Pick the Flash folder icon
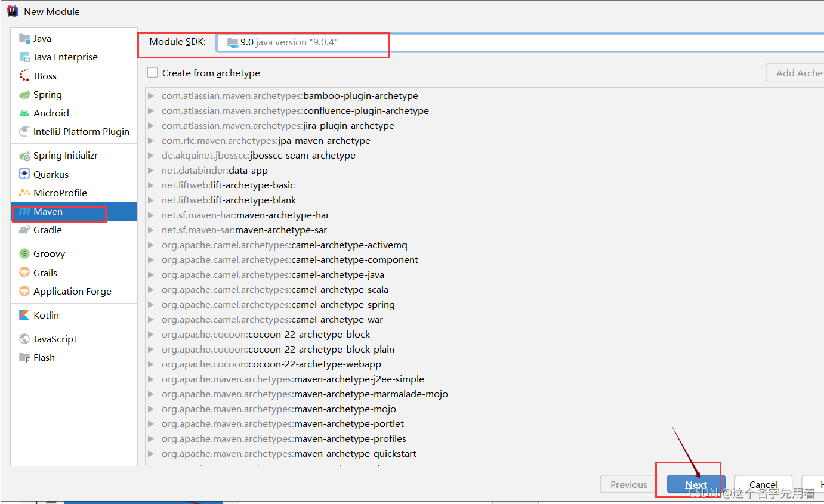Screen dimensions: 824x504 (24, 357)
